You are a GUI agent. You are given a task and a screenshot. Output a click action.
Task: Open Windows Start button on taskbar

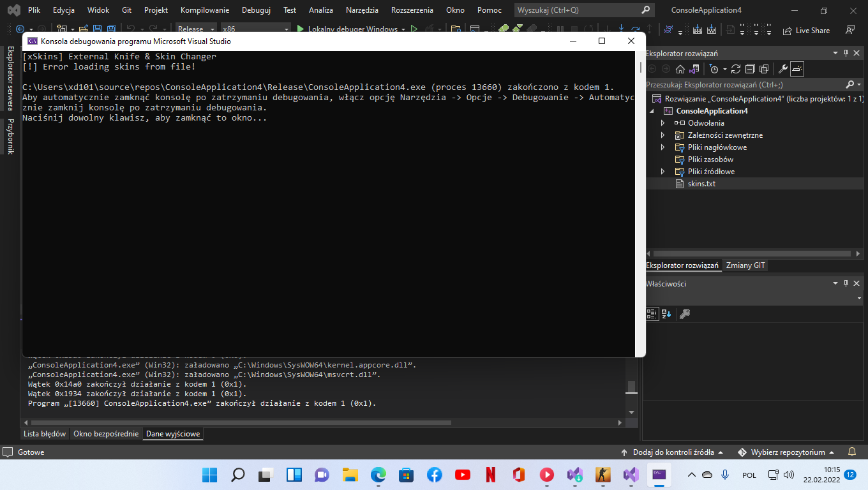point(210,475)
